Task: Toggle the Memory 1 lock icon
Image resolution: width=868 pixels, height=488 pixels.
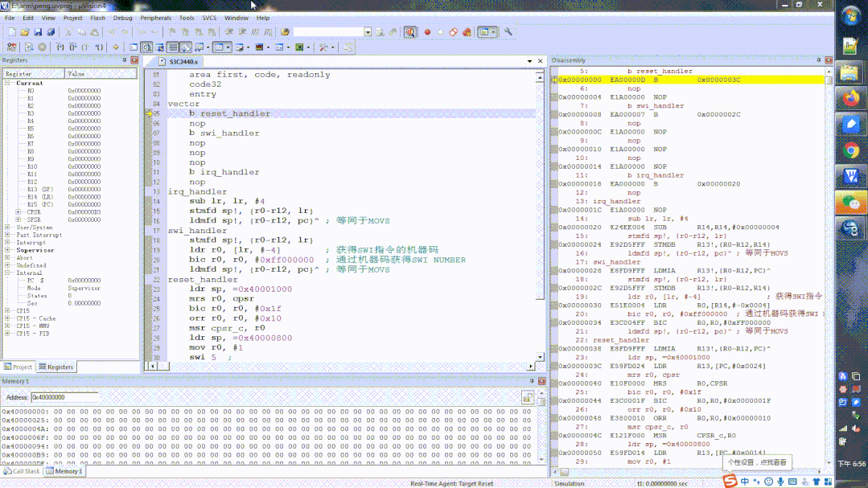Action: click(x=528, y=397)
